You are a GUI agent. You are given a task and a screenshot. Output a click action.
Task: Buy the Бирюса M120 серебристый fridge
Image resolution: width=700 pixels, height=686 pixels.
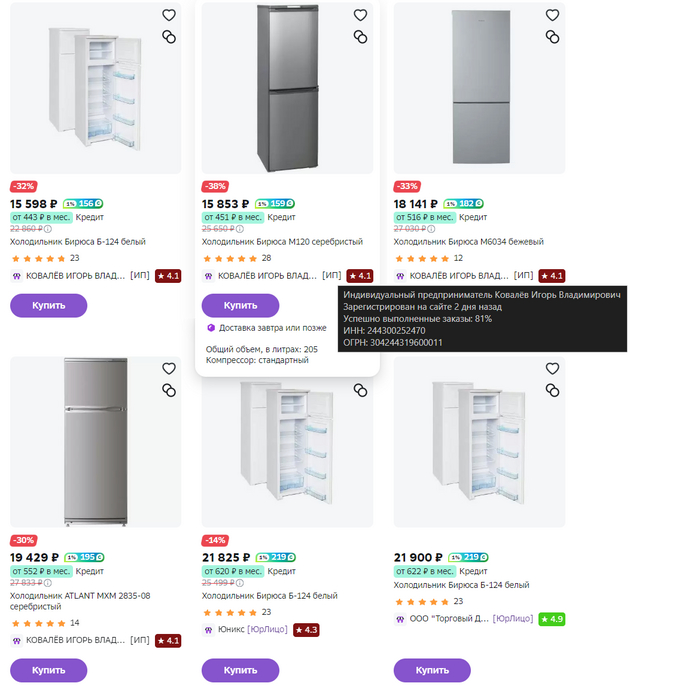(240, 305)
